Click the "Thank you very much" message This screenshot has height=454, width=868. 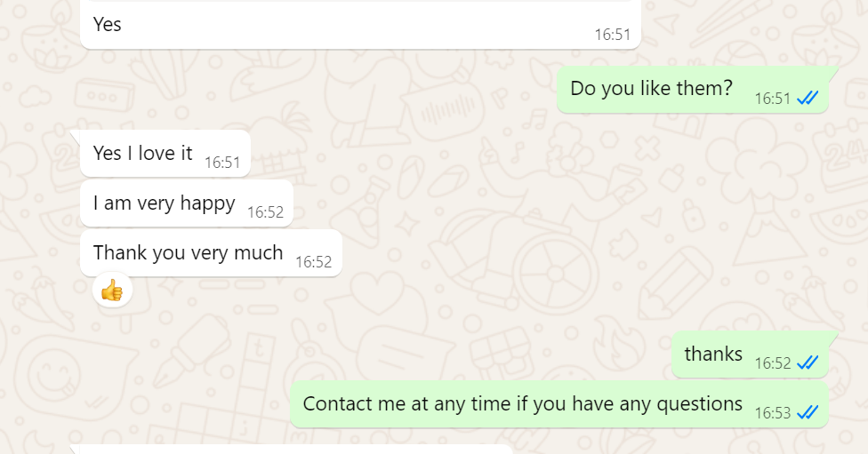pos(211,252)
